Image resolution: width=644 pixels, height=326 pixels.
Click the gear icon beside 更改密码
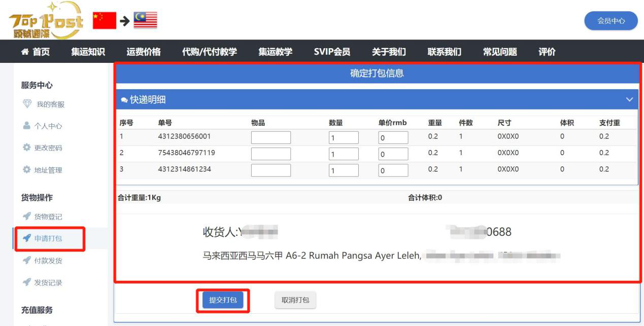tap(27, 148)
